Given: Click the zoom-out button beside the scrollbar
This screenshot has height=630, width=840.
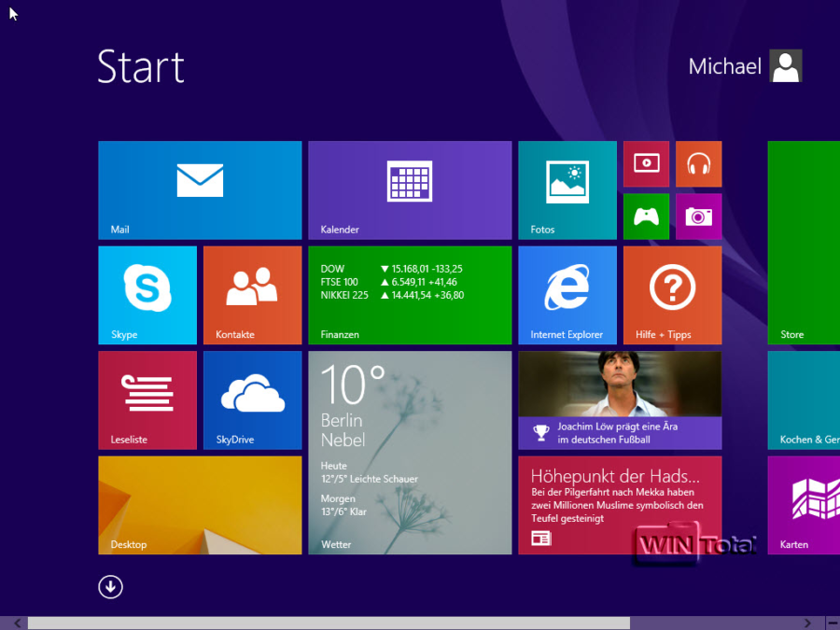Looking at the screenshot, I should point(833,623).
